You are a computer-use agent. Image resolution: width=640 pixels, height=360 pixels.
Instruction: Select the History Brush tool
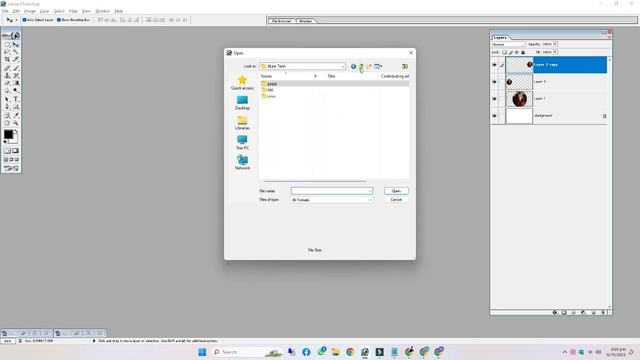16,76
